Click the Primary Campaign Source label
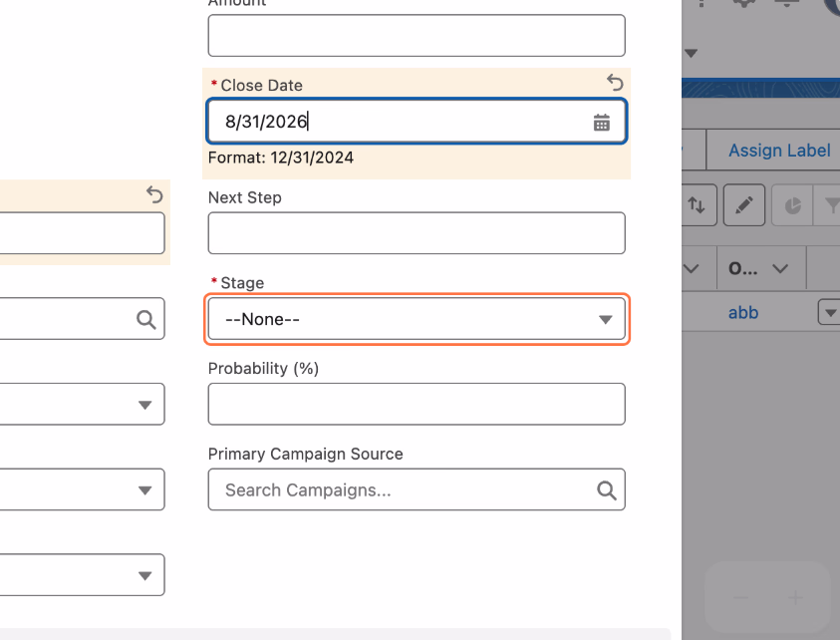Viewport: 840px width, 640px height. pos(305,454)
